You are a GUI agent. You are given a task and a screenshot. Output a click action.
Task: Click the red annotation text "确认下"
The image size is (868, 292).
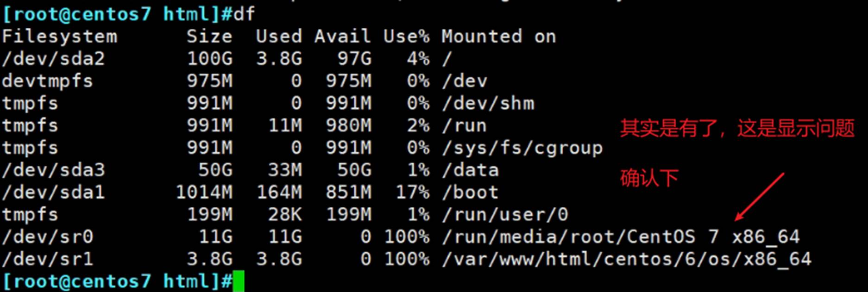point(649,178)
